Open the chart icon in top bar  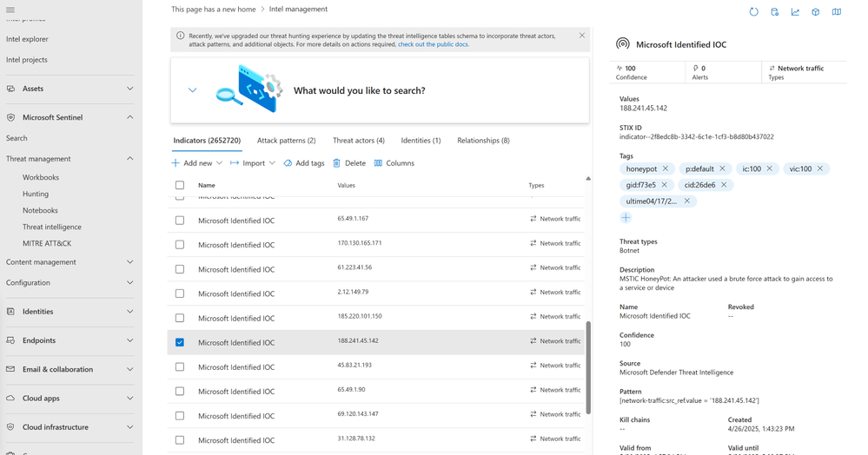coord(795,11)
